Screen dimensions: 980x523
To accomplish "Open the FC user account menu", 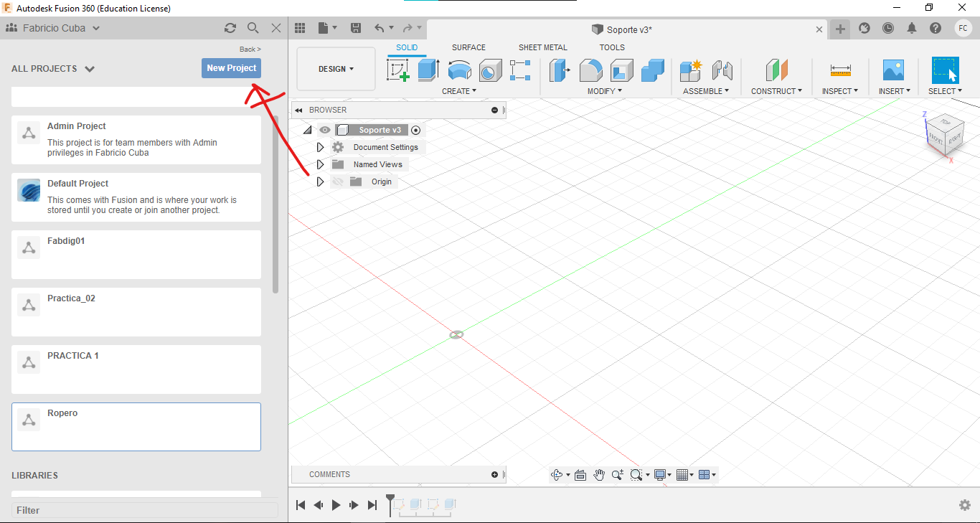I will (963, 28).
